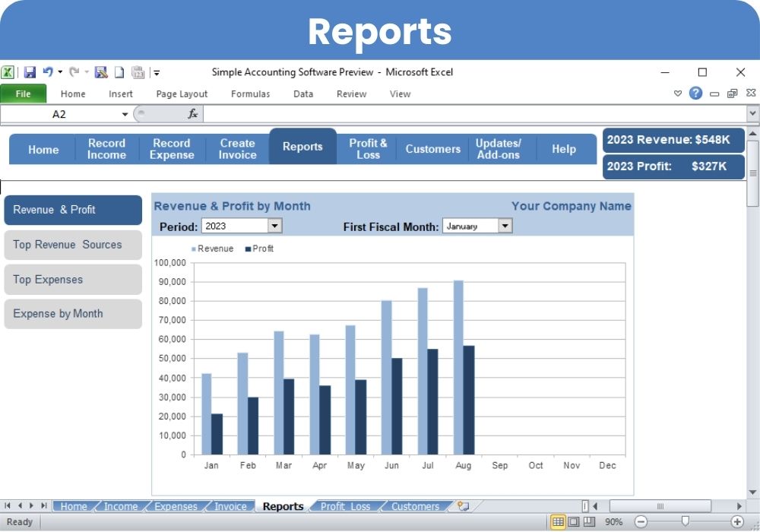Click the Save icon in quick access toolbar
760x532 pixels.
click(x=30, y=73)
